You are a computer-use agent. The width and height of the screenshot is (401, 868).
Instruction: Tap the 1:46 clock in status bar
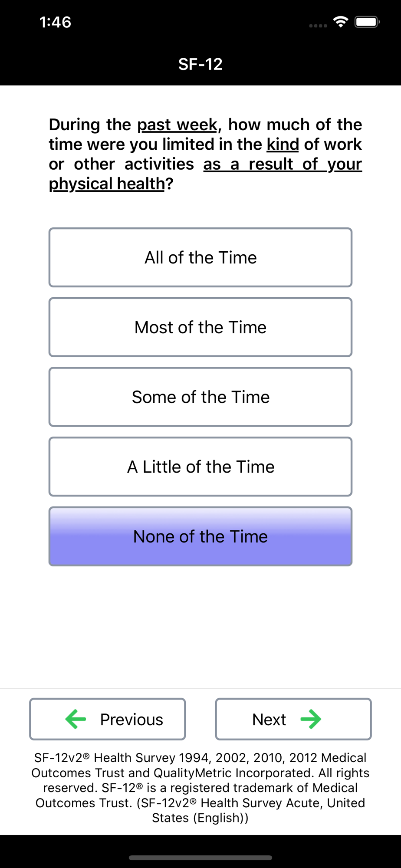pyautogui.click(x=55, y=22)
